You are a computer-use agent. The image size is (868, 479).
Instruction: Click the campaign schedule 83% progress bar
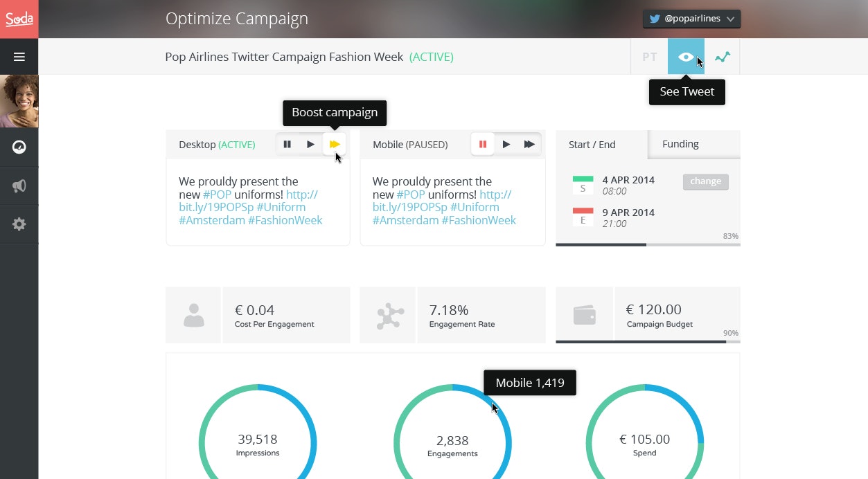pos(648,244)
